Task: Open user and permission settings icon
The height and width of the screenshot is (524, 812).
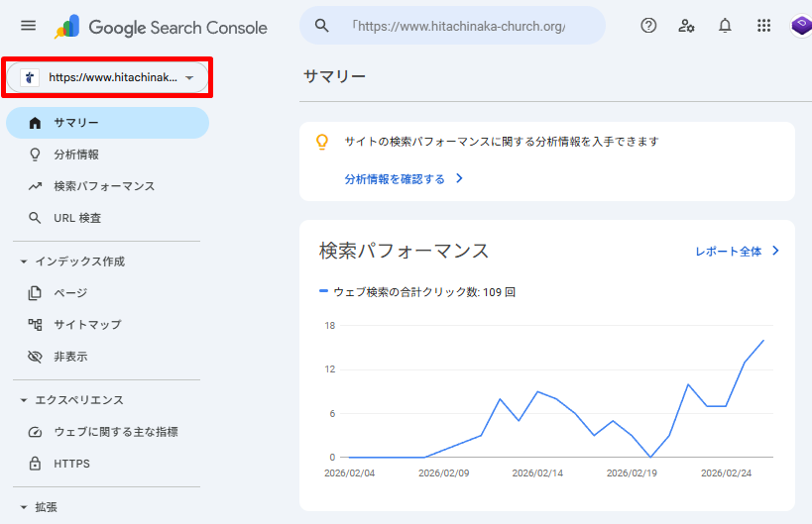Action: (686, 26)
